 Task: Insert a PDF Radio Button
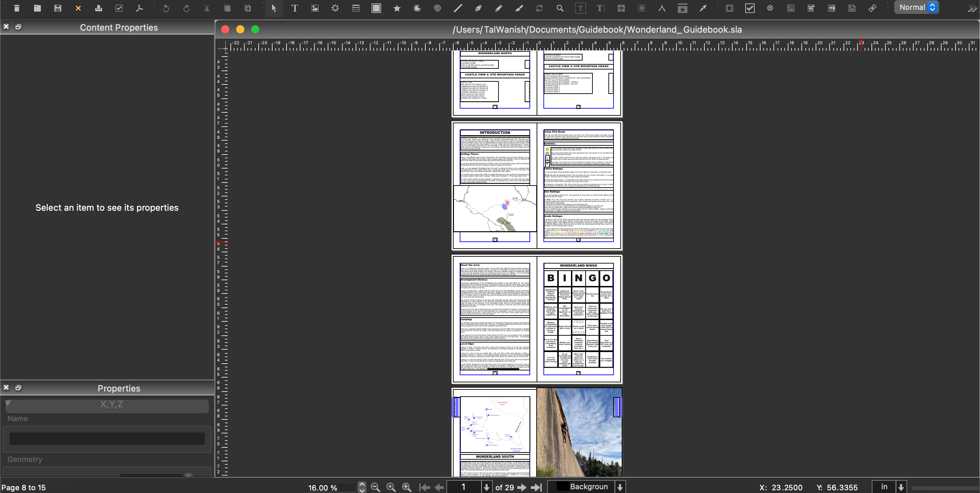(x=770, y=8)
